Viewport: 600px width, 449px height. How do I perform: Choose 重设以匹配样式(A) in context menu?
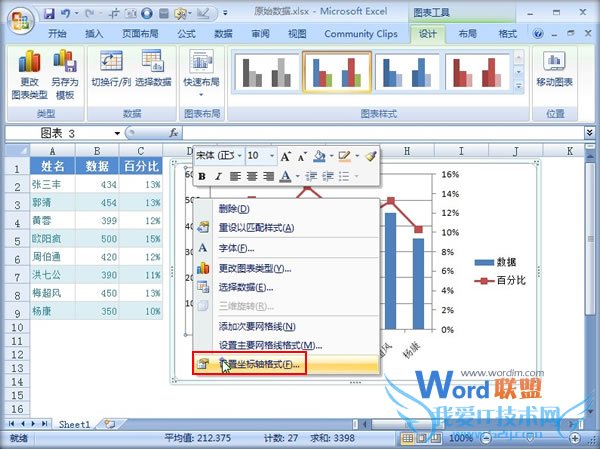click(287, 228)
